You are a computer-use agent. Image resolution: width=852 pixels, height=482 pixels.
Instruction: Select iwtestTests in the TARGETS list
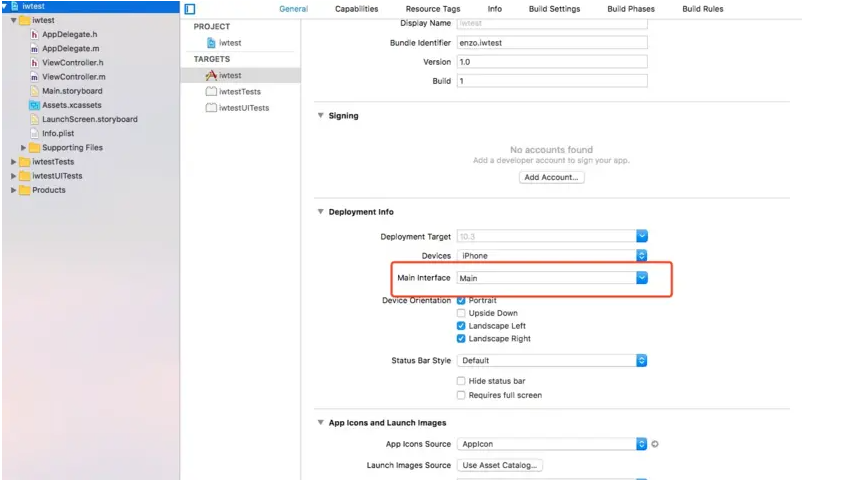(x=241, y=91)
